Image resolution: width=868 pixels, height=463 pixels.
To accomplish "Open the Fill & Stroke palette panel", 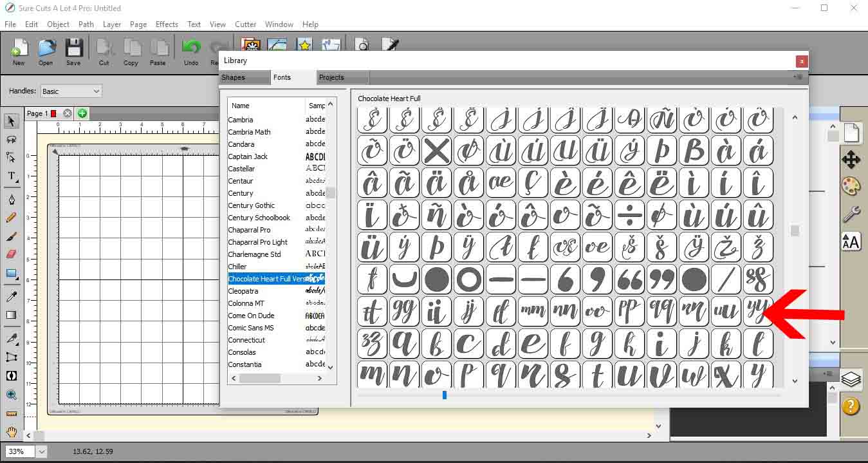I will pyautogui.click(x=851, y=186).
